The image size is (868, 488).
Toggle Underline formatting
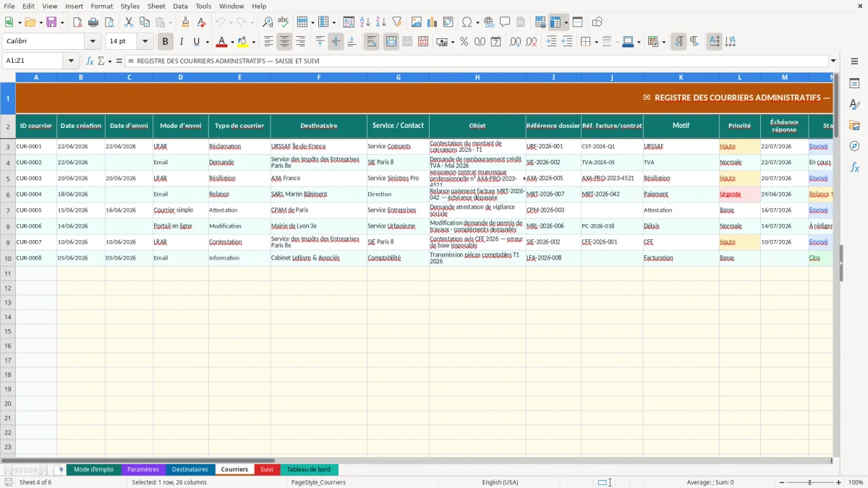click(x=196, y=42)
